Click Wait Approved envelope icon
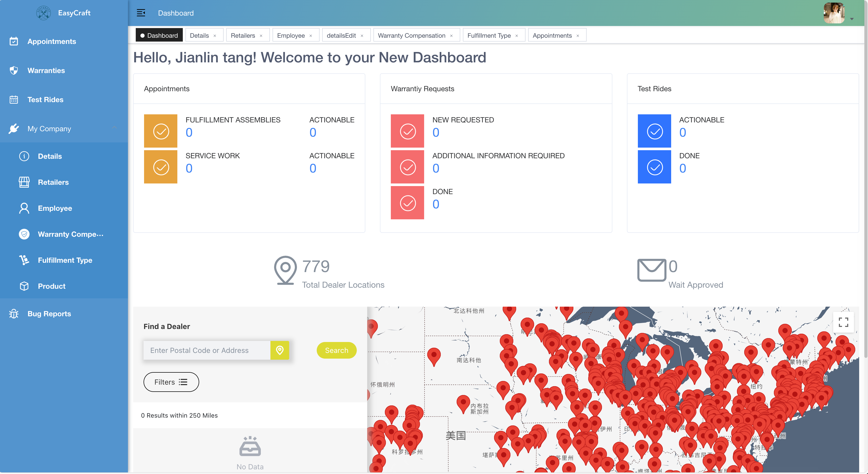The image size is (868, 474). coord(651,270)
